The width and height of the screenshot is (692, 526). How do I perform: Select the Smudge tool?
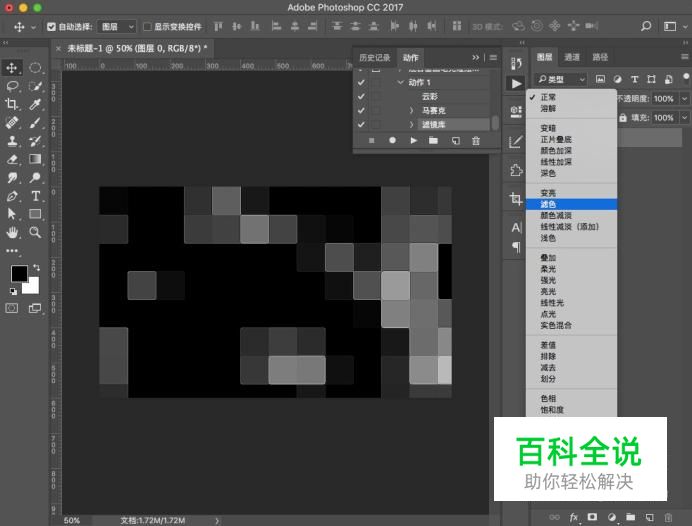click(12, 178)
